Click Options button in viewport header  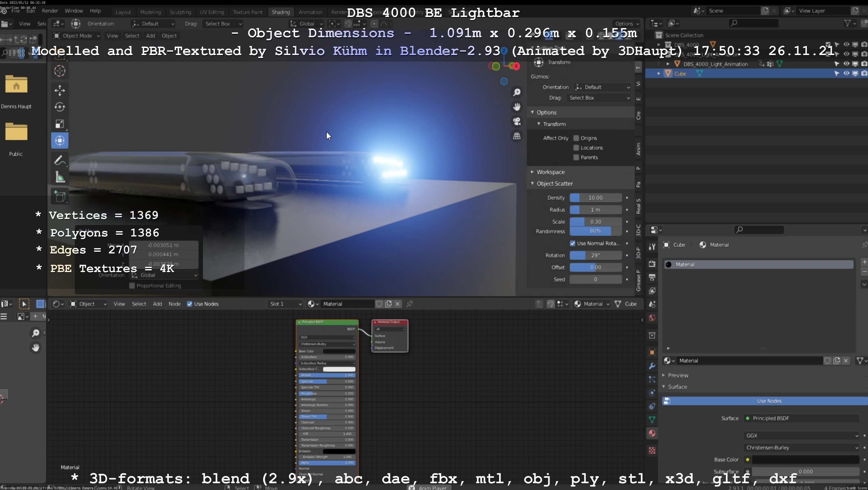coord(627,23)
